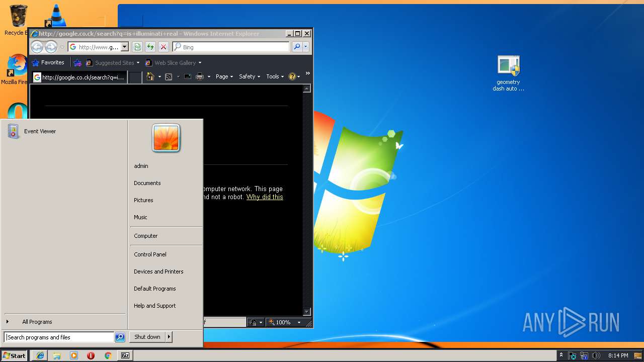This screenshot has height=362, width=644.
Task: Open a new blank tab
Action: coord(135,77)
